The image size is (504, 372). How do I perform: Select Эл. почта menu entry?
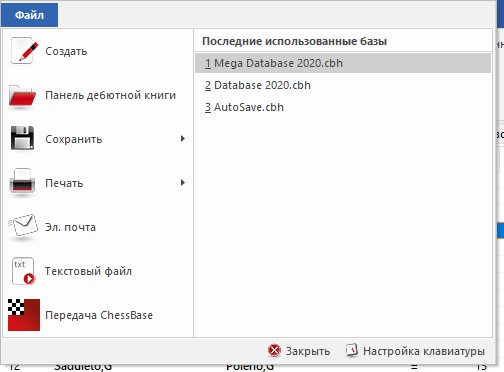tap(70, 227)
